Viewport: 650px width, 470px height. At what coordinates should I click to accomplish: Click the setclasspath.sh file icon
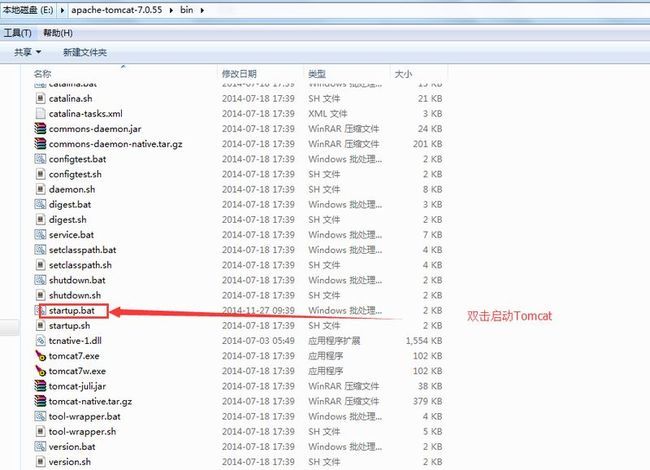click(40, 265)
